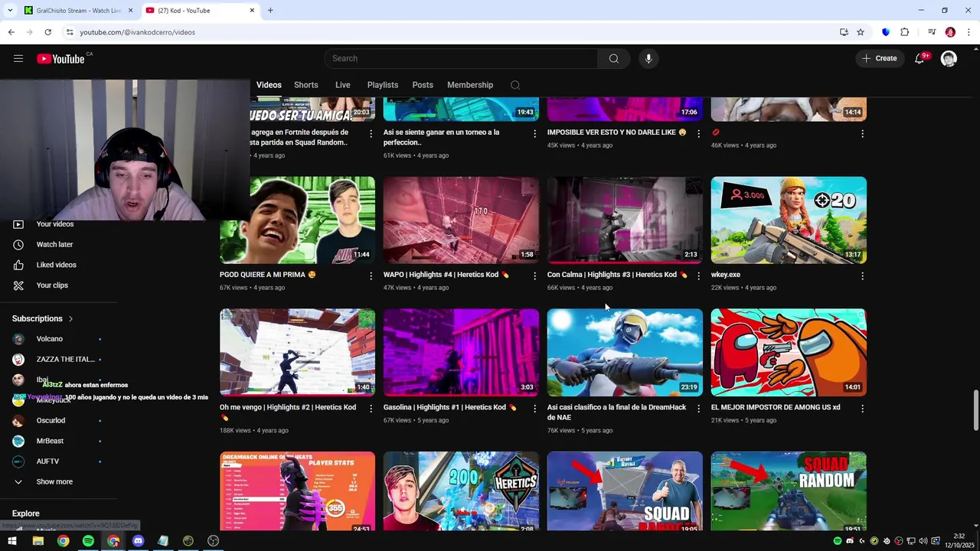Screen dimensions: 980x551
Task: Switch to channel Playlists tab
Action: point(383,85)
